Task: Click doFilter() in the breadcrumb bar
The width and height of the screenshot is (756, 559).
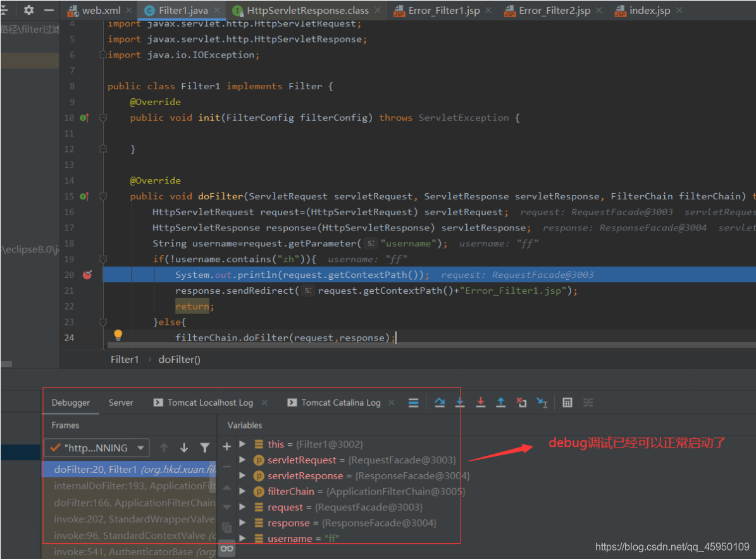Action: 179,359
